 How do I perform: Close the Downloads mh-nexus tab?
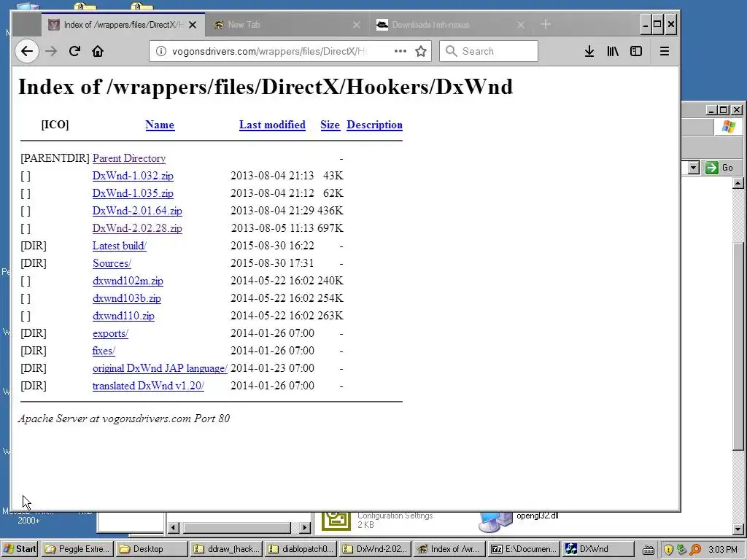(x=521, y=25)
